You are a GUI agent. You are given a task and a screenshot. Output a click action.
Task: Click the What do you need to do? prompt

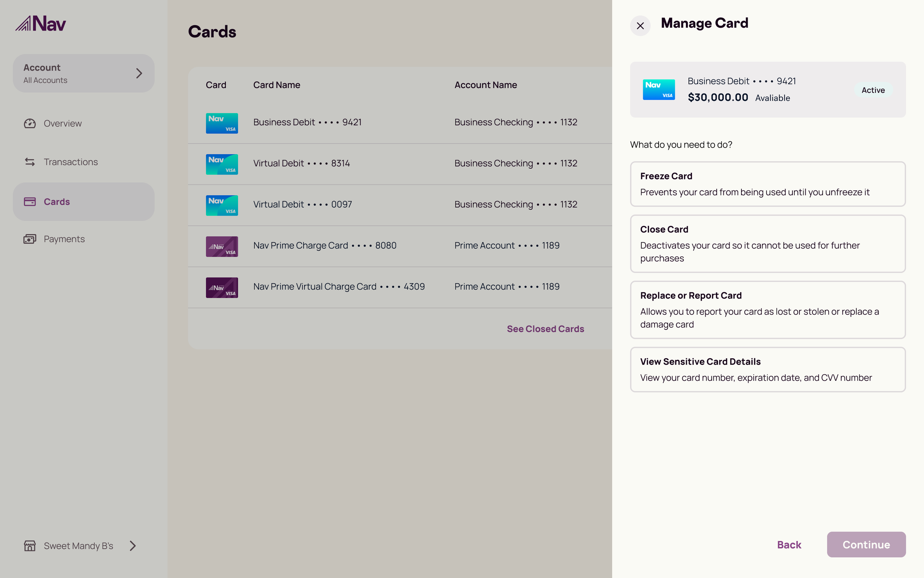coord(681,145)
